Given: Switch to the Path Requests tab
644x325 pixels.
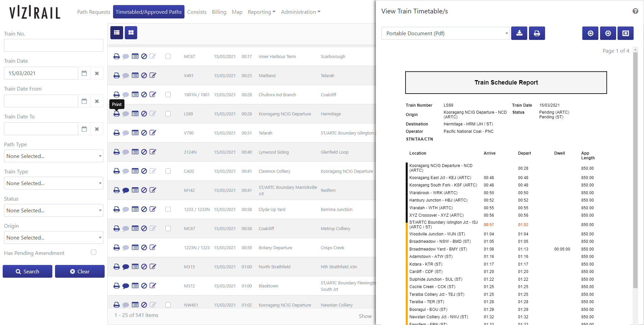Looking at the screenshot, I should tap(94, 12).
